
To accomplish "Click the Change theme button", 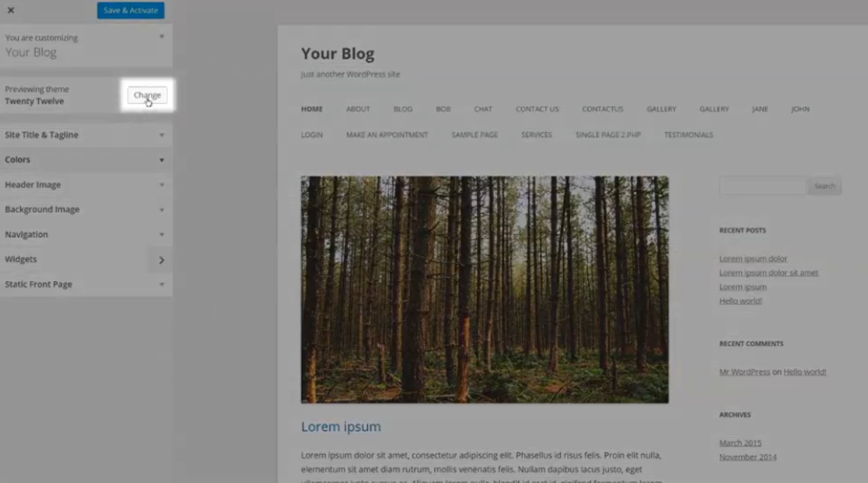I will click(147, 95).
